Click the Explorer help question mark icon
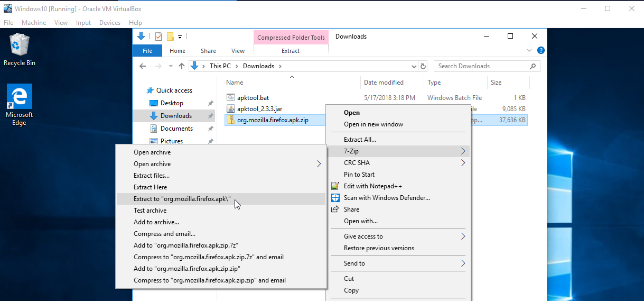 tap(540, 51)
